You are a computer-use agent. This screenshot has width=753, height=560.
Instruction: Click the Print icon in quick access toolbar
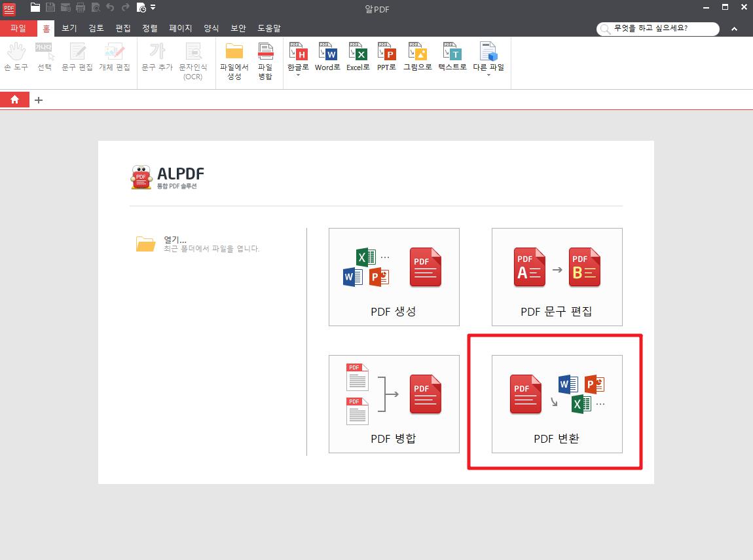click(81, 7)
